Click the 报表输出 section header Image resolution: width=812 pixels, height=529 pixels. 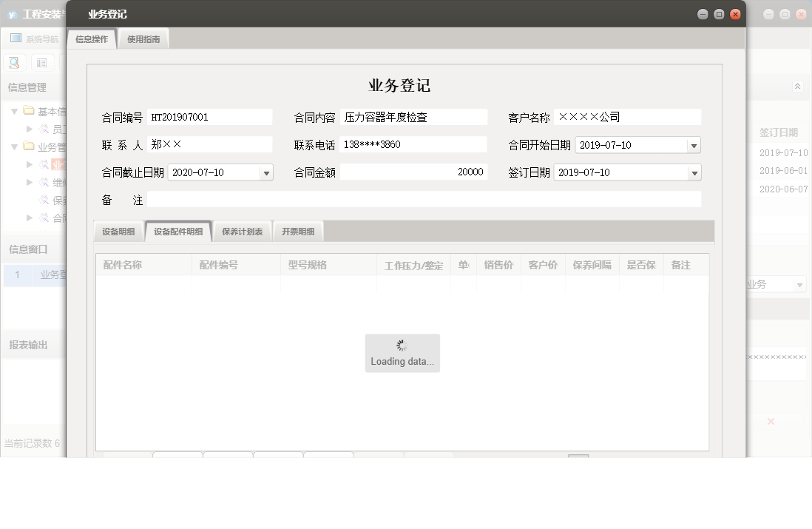coord(27,343)
